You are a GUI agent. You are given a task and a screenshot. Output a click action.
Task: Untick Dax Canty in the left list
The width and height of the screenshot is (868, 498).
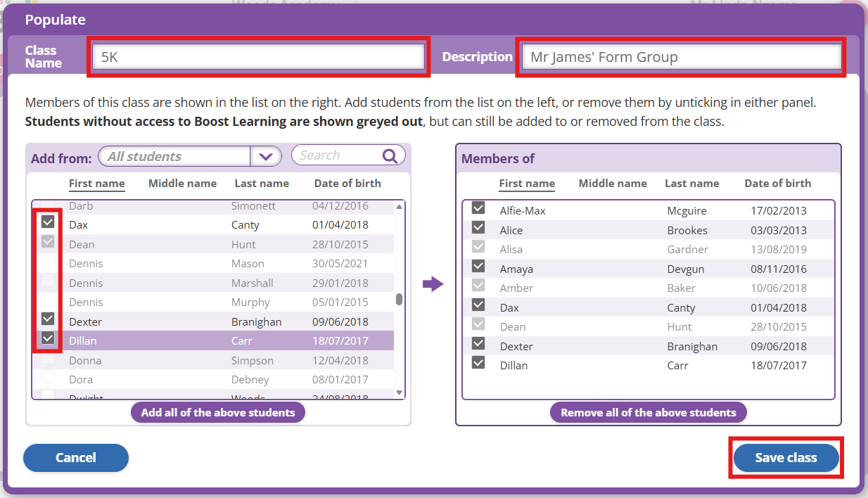point(48,222)
